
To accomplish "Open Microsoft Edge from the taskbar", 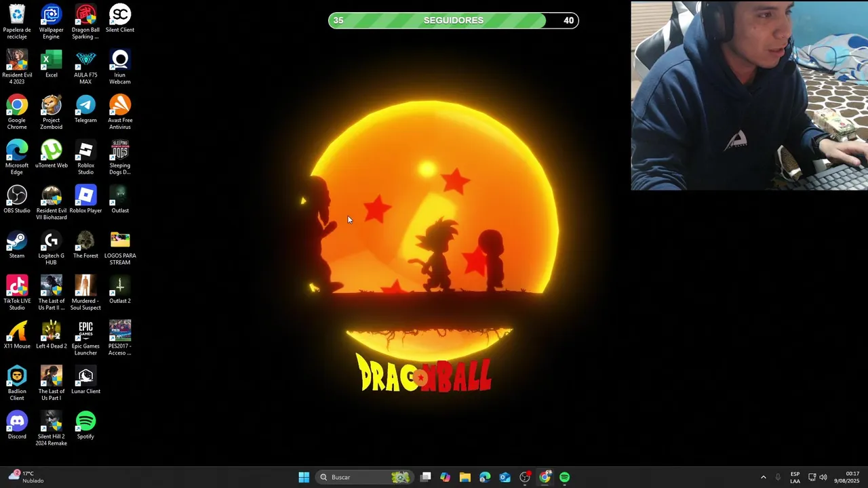I will [x=485, y=477].
